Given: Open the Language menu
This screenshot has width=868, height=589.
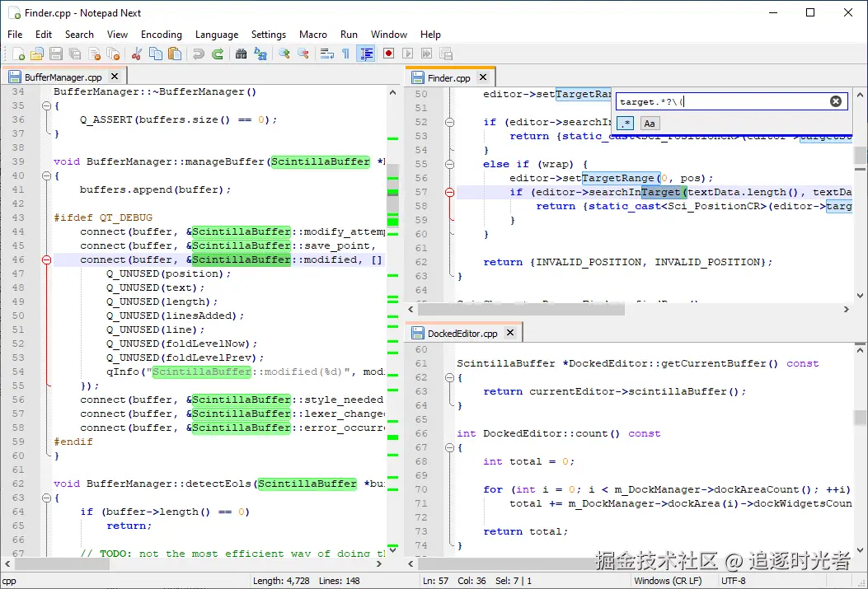Looking at the screenshot, I should [x=217, y=35].
